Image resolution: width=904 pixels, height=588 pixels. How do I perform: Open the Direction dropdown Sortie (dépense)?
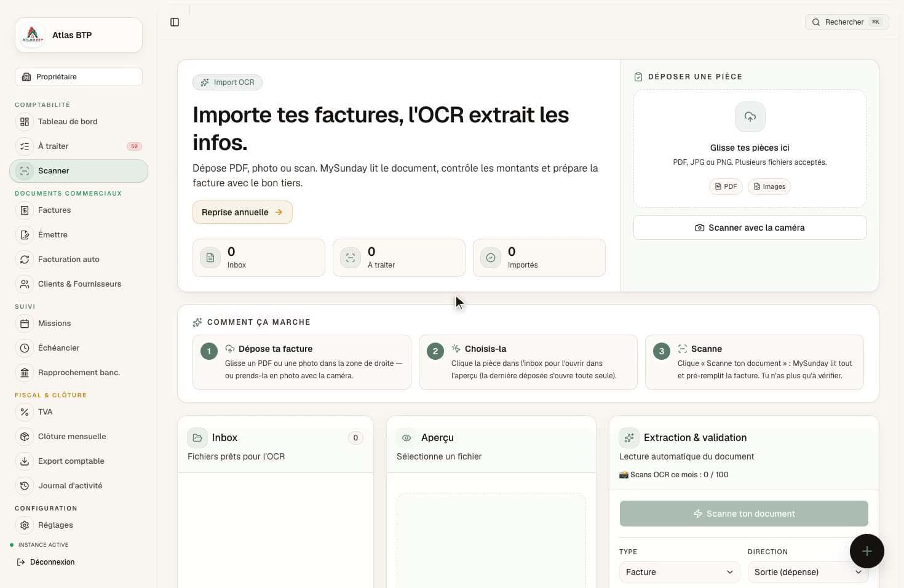(x=808, y=572)
